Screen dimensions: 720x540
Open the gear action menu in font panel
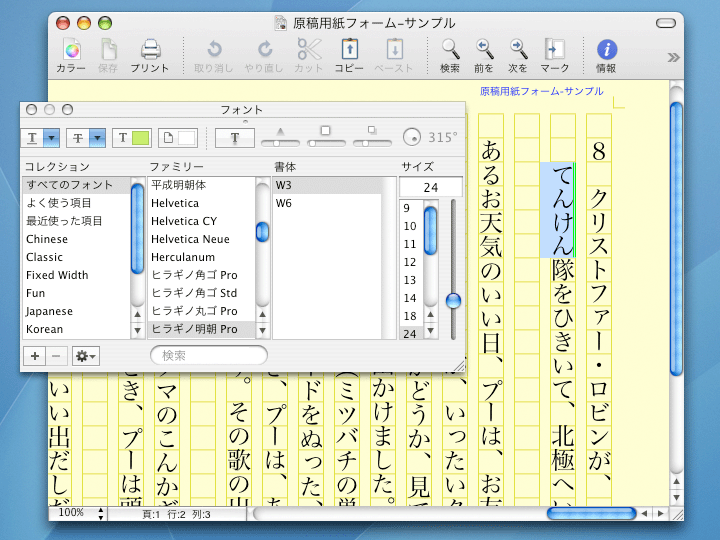(x=85, y=356)
